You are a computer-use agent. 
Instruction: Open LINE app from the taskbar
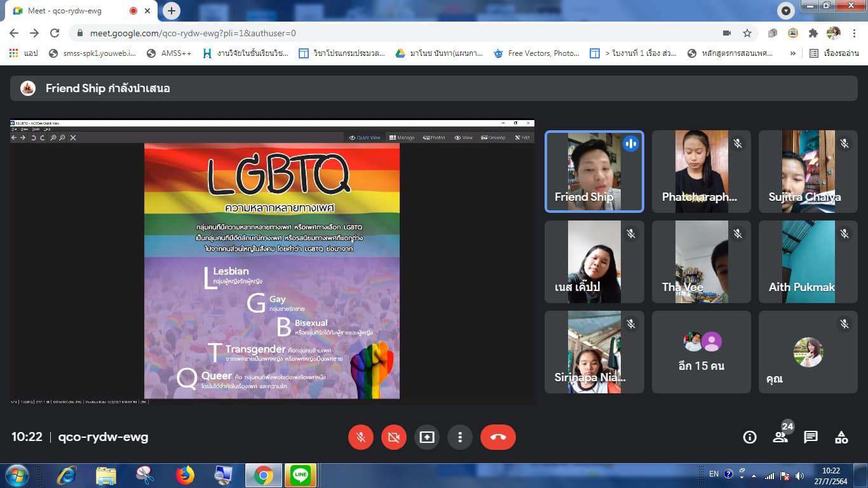tap(301, 475)
